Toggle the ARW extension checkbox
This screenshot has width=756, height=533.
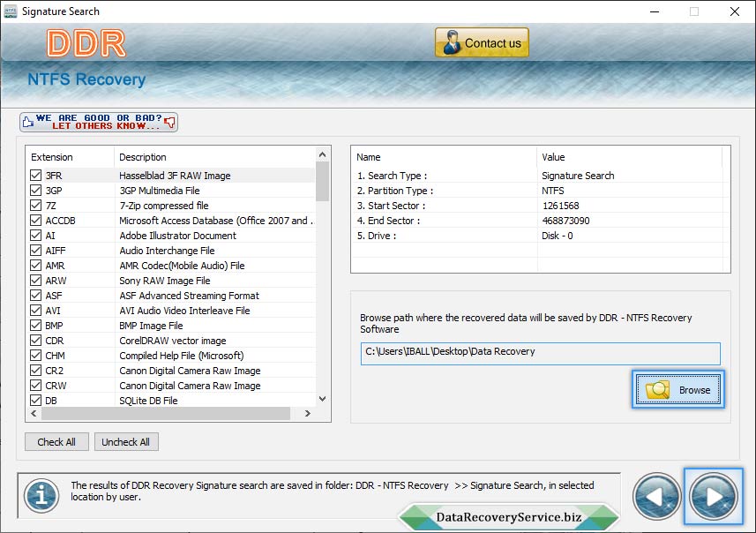click(x=35, y=280)
